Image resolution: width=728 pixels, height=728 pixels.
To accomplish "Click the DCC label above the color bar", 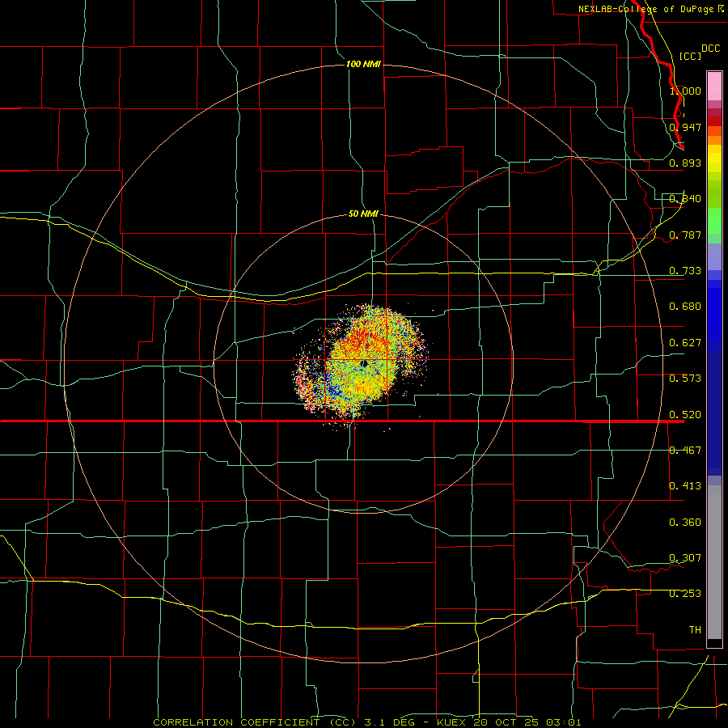I will tap(710, 49).
